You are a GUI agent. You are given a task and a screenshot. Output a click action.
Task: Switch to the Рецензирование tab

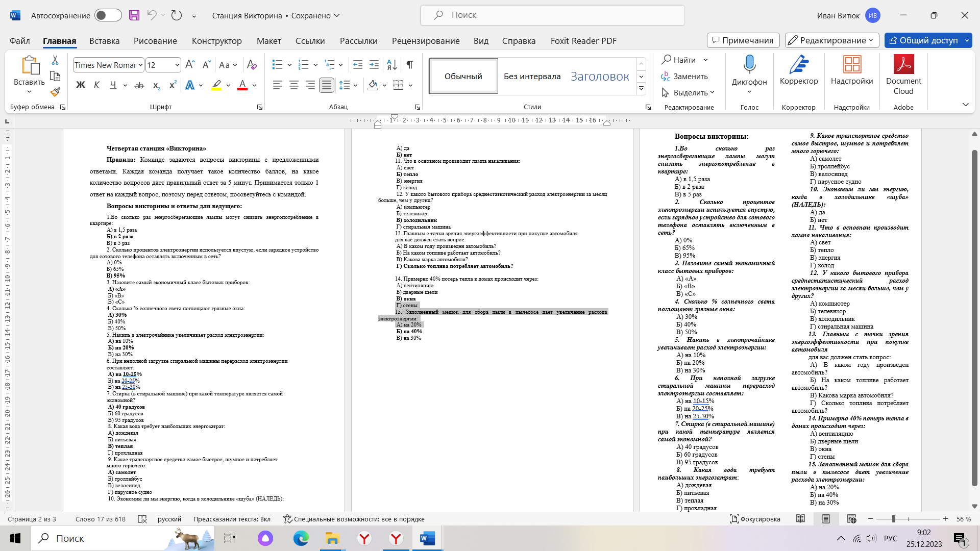(426, 41)
